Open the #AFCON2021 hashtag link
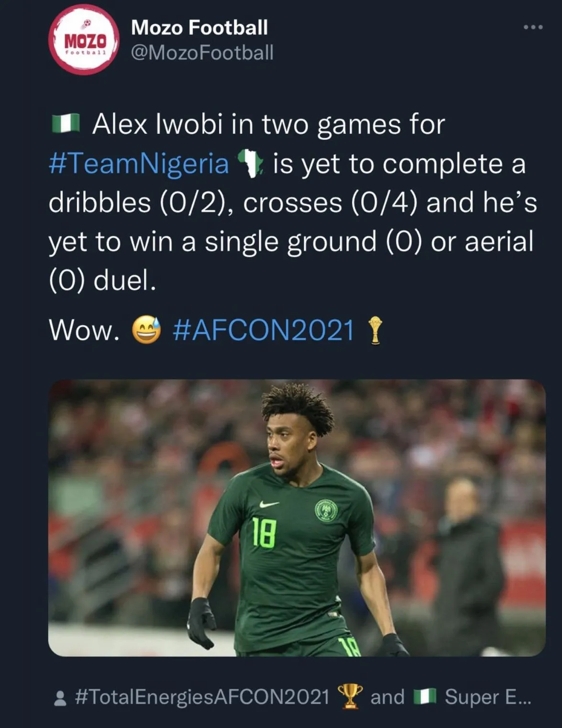 click(x=263, y=330)
